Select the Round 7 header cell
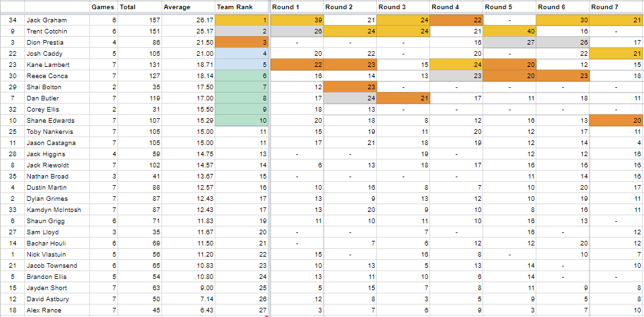Image resolution: width=644 pixels, height=317 pixels. tap(616, 7)
